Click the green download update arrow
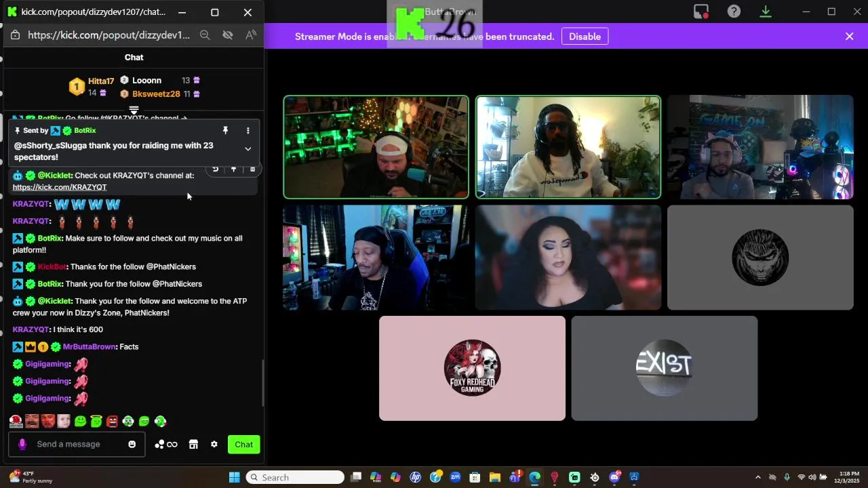Image resolution: width=868 pixels, height=488 pixels. 766,12
